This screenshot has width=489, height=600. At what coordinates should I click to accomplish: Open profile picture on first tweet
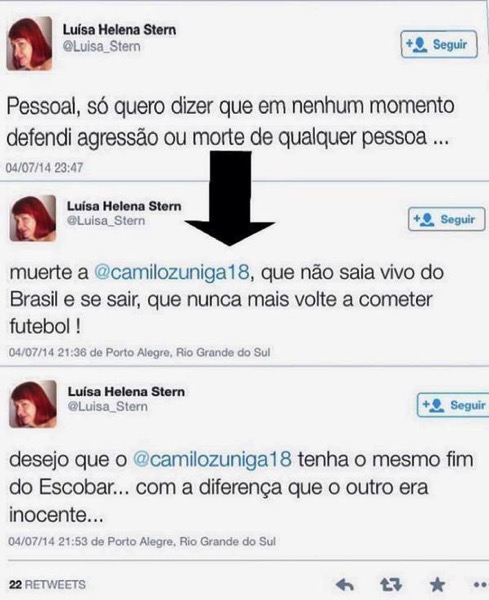point(29,44)
